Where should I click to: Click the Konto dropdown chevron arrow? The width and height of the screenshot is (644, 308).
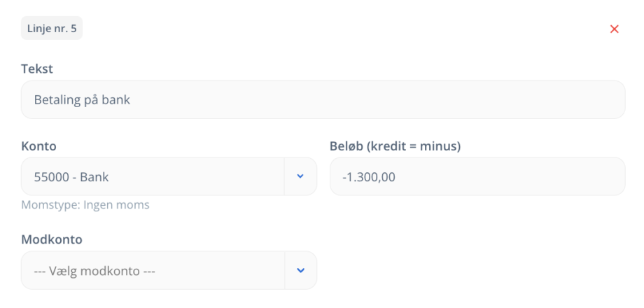300,176
